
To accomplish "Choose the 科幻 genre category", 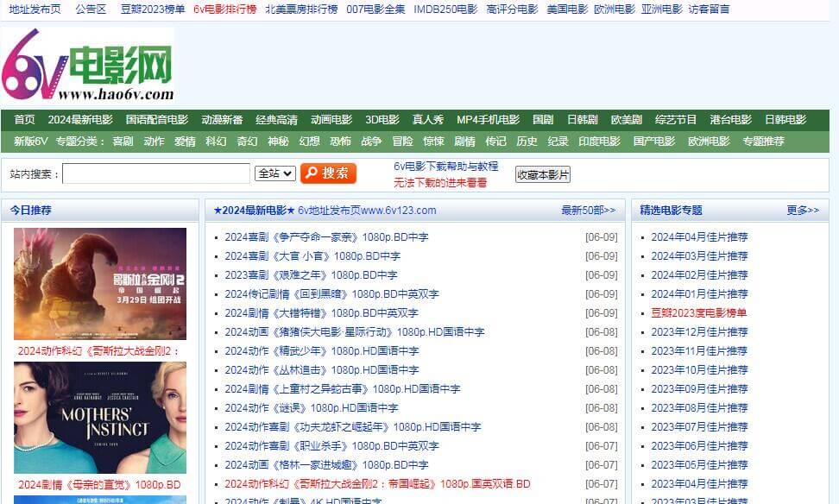I will pos(216,142).
